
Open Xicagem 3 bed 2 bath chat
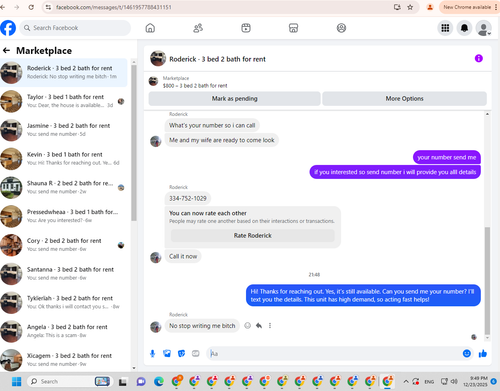click(64, 360)
